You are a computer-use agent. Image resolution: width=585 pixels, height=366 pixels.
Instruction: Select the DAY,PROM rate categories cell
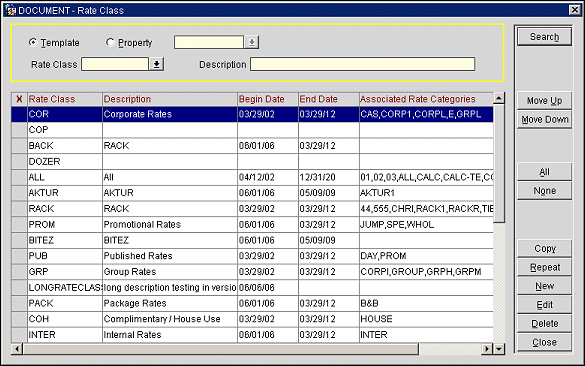click(x=426, y=256)
